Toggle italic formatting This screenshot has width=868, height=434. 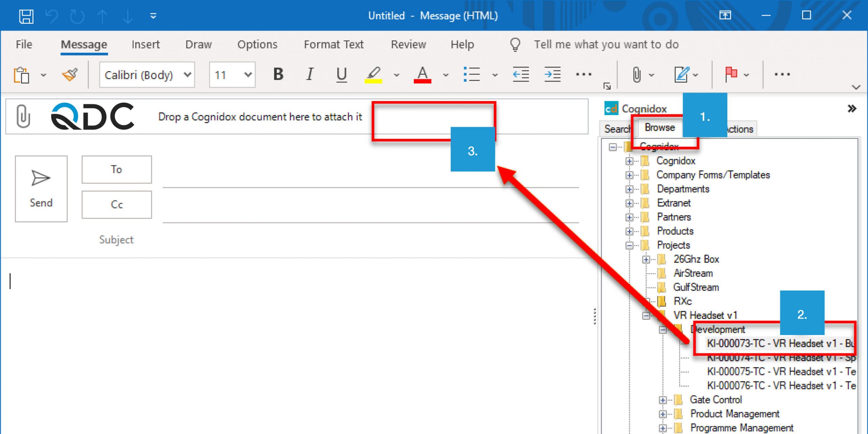[309, 75]
